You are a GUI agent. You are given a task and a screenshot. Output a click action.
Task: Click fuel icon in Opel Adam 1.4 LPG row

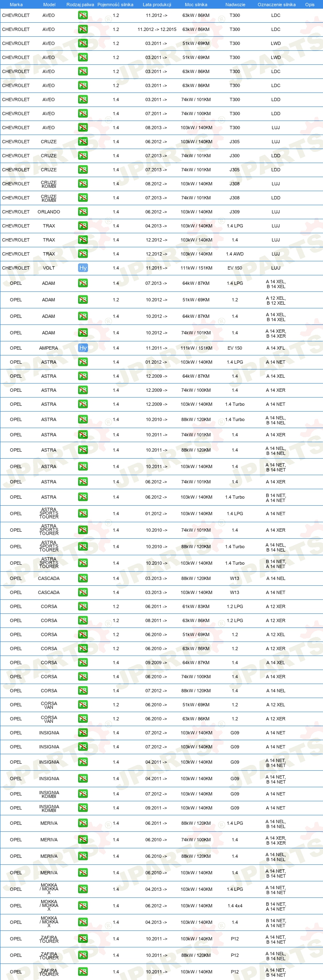coord(83,283)
